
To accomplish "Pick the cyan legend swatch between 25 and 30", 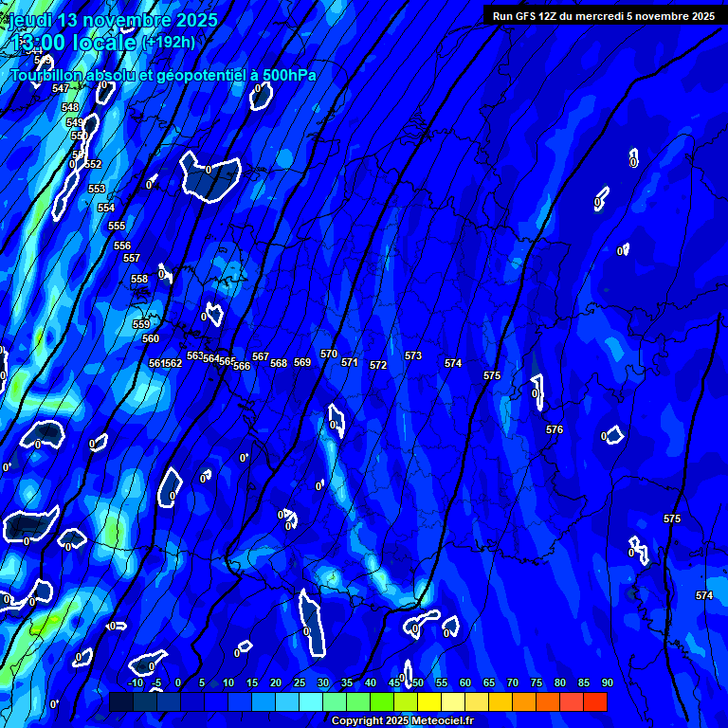I will point(311,702).
